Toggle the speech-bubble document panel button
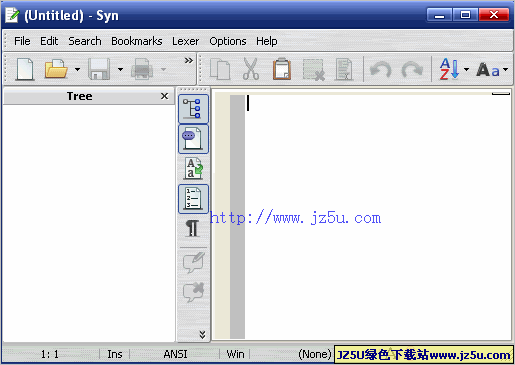Image resolution: width=515 pixels, height=365 pixels. click(x=193, y=139)
